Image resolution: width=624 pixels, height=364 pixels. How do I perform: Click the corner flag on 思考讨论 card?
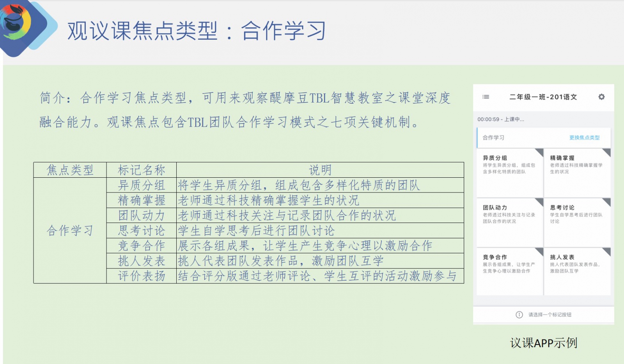607,201
